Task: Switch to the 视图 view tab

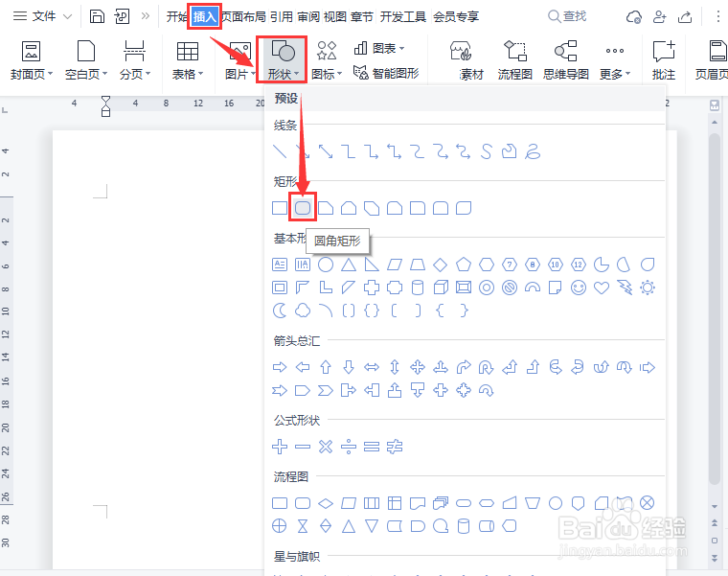Action: pyautogui.click(x=334, y=16)
